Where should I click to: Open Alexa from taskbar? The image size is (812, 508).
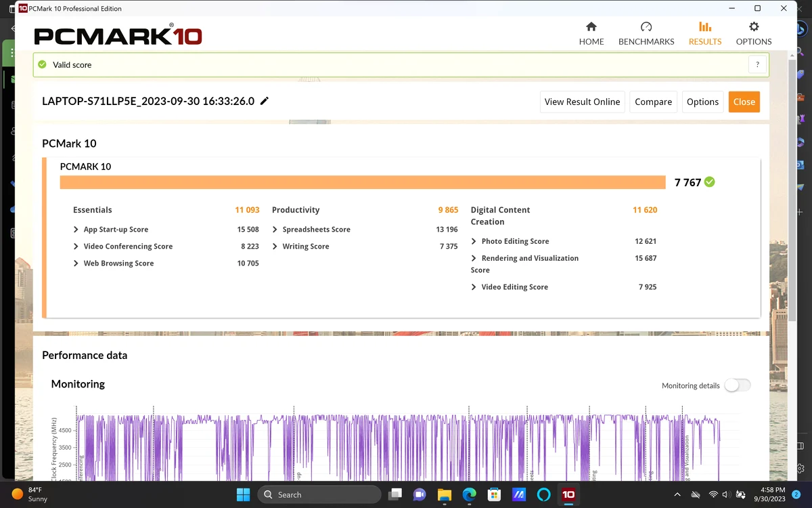[x=544, y=494]
